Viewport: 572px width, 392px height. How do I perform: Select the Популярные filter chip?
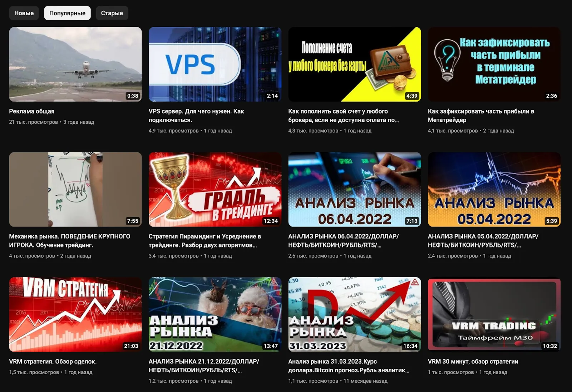67,13
